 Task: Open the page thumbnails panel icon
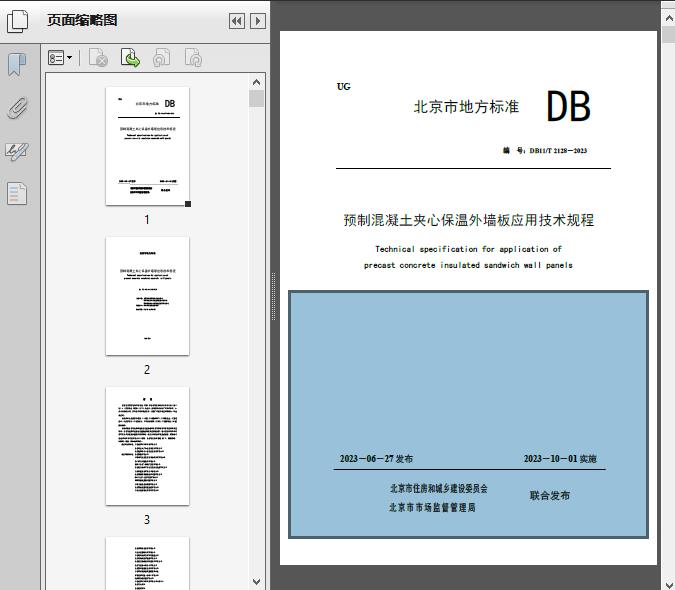click(17, 21)
